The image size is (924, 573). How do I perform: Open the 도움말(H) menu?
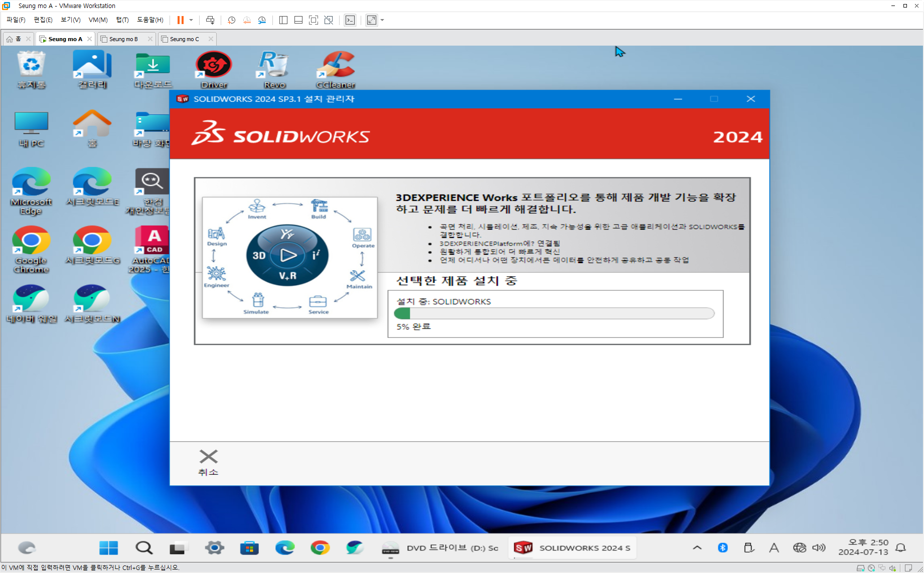pos(150,20)
